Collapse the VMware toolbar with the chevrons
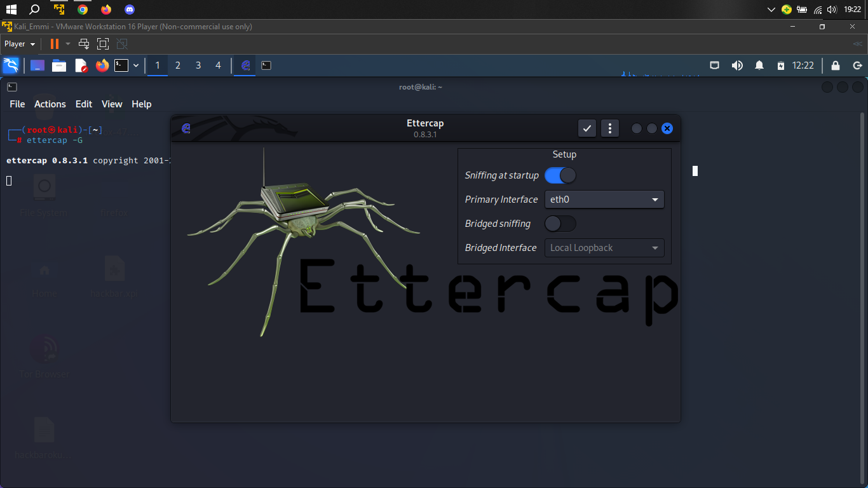This screenshot has width=868, height=488. click(x=858, y=44)
